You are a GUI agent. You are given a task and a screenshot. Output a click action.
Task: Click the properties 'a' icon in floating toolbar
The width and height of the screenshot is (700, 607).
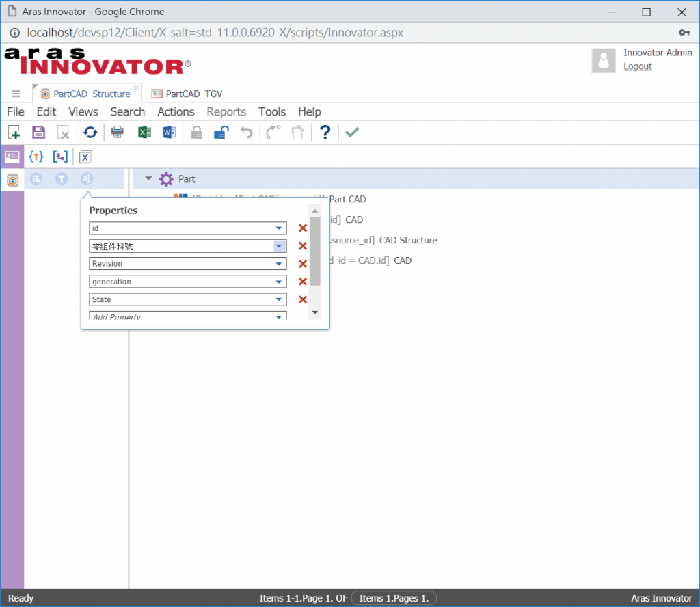tap(87, 179)
